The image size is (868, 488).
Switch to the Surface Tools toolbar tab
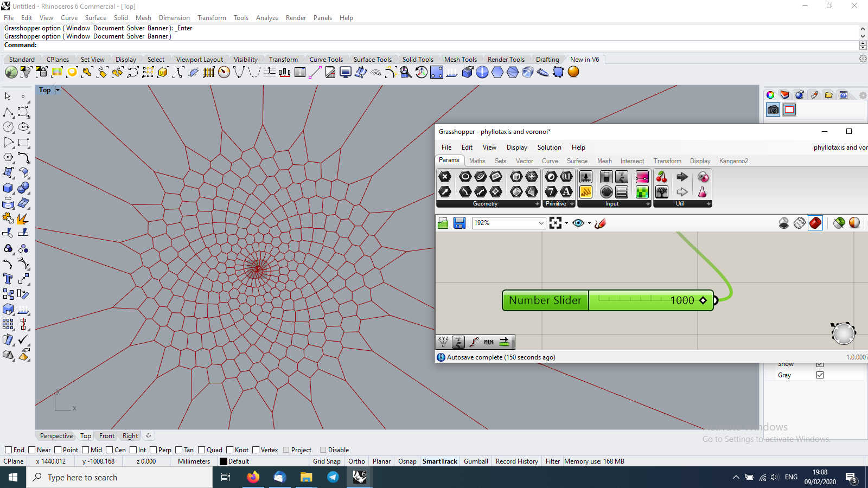[372, 60]
